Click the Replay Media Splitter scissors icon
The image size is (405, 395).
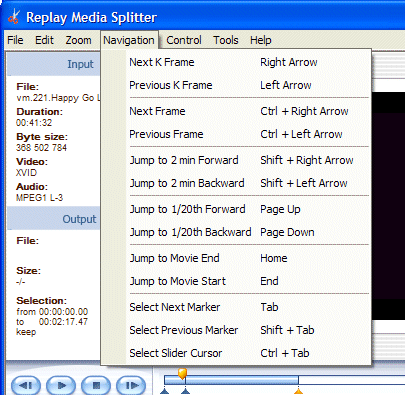[14, 17]
